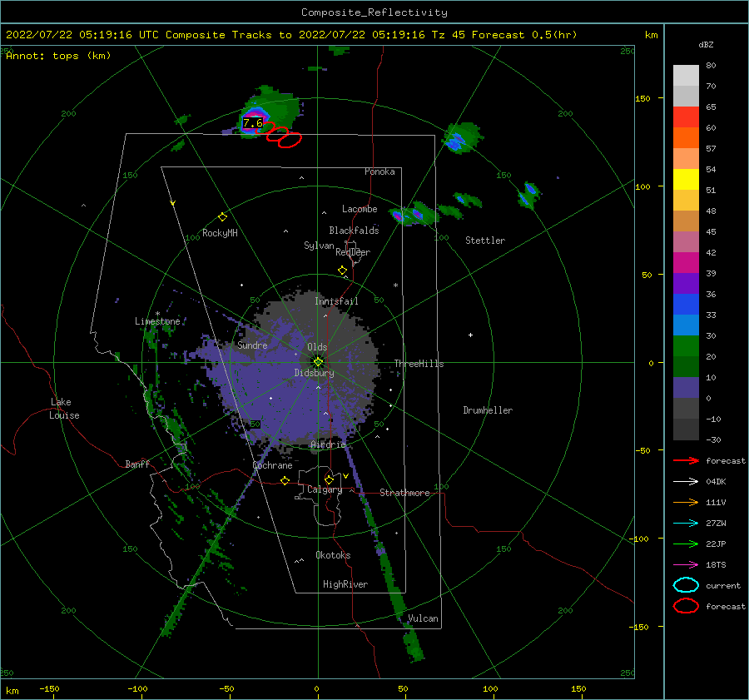Select the cyan 27ZW arrow icon

click(686, 524)
